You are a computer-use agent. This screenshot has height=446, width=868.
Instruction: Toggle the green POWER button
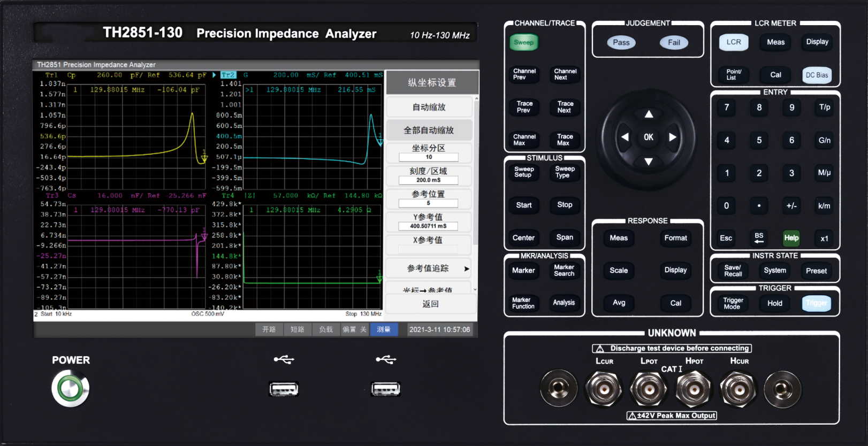70,389
